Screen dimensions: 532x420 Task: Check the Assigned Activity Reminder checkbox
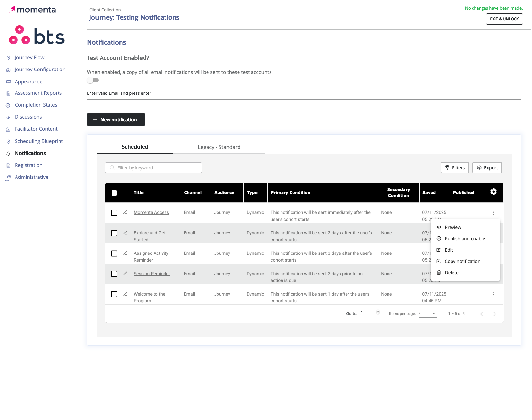pyautogui.click(x=114, y=253)
